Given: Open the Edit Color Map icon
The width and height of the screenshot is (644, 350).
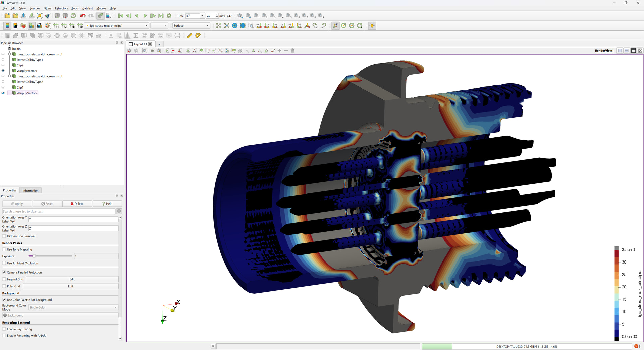Looking at the screenshot, I should [15, 26].
